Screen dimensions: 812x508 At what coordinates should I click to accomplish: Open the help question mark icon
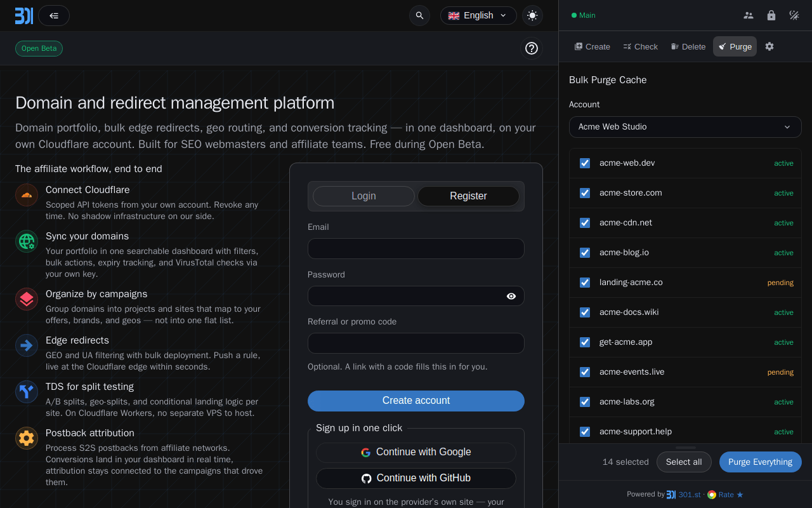point(532,48)
